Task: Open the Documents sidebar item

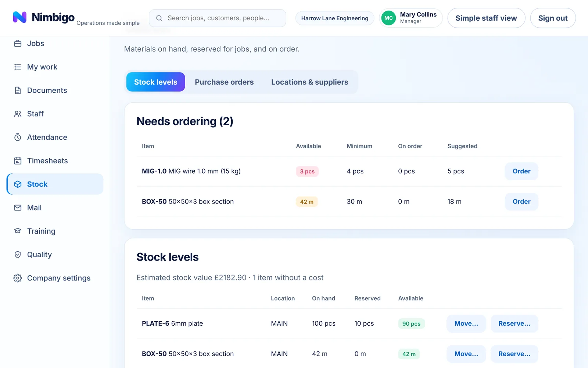Action: [55, 91]
